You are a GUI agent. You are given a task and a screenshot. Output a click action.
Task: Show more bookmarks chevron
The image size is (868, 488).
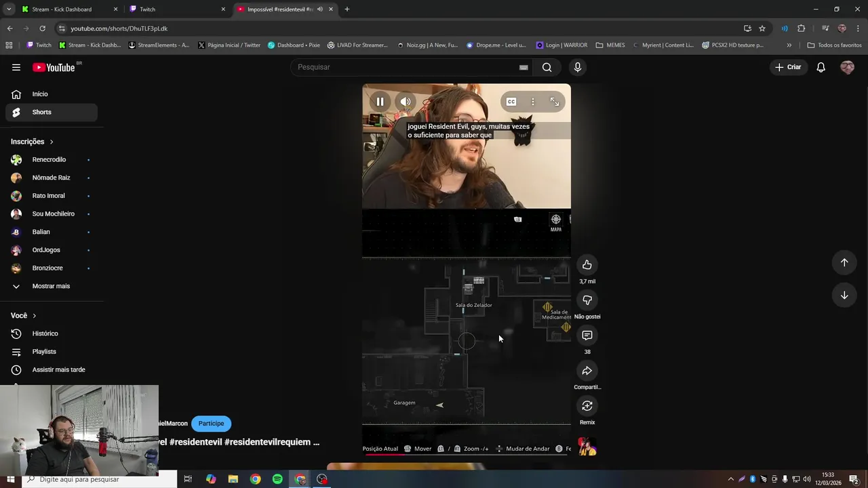[789, 45]
